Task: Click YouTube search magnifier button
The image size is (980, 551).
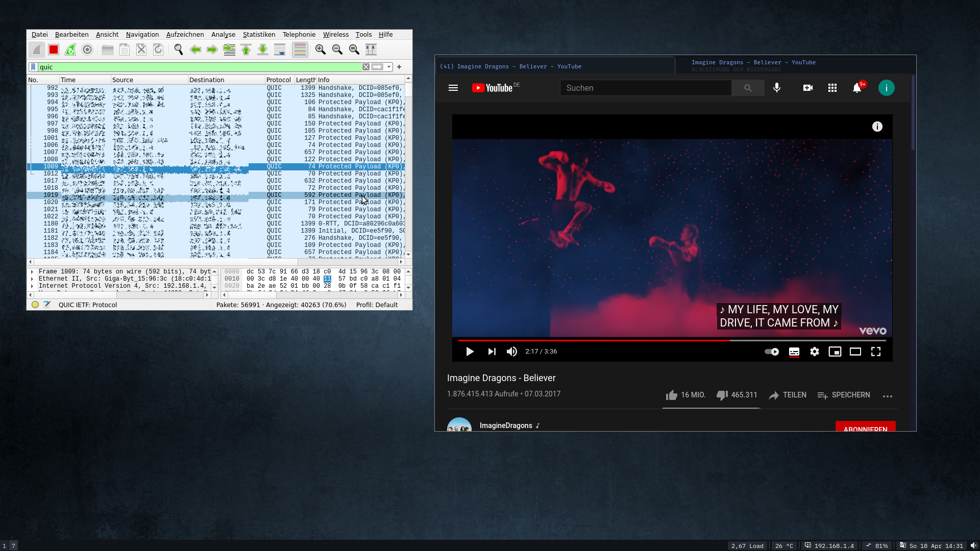Action: (x=748, y=88)
